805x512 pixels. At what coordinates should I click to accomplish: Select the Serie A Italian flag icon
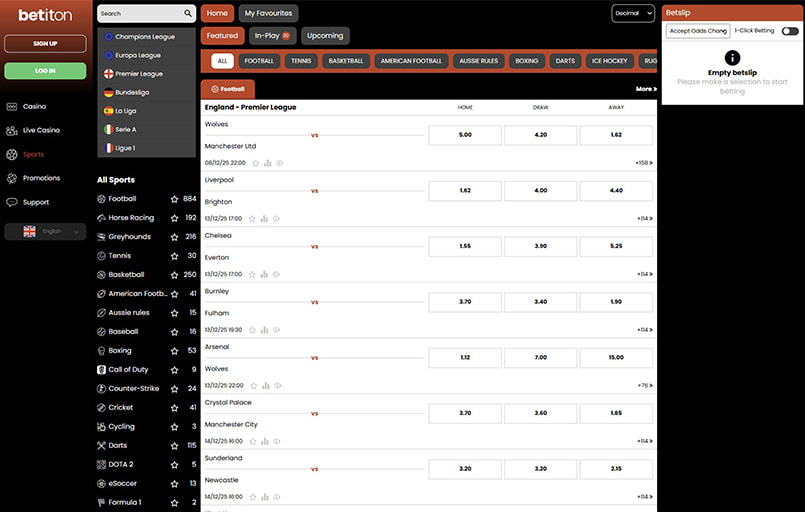click(x=108, y=129)
